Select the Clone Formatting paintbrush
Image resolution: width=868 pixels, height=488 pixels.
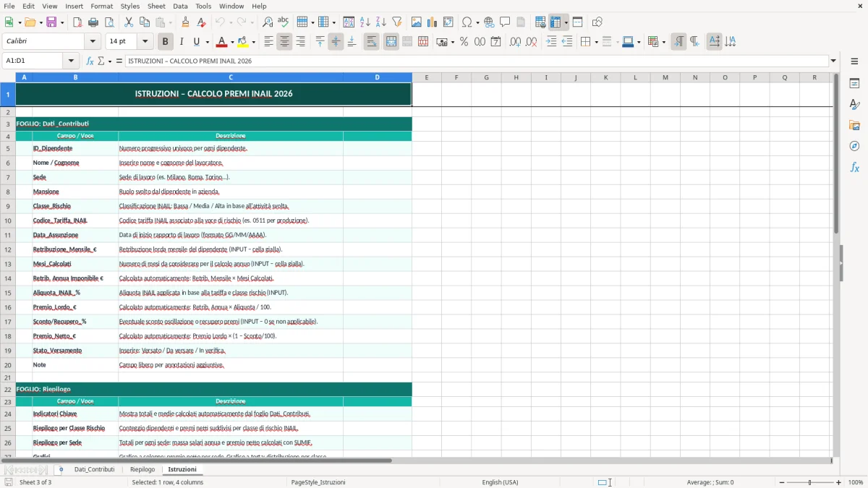pyautogui.click(x=185, y=22)
